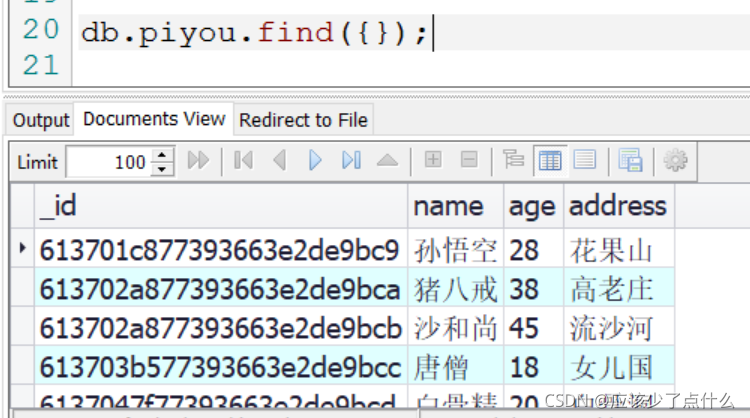Increase limit value with up spinner
The image size is (750, 418).
tap(162, 154)
